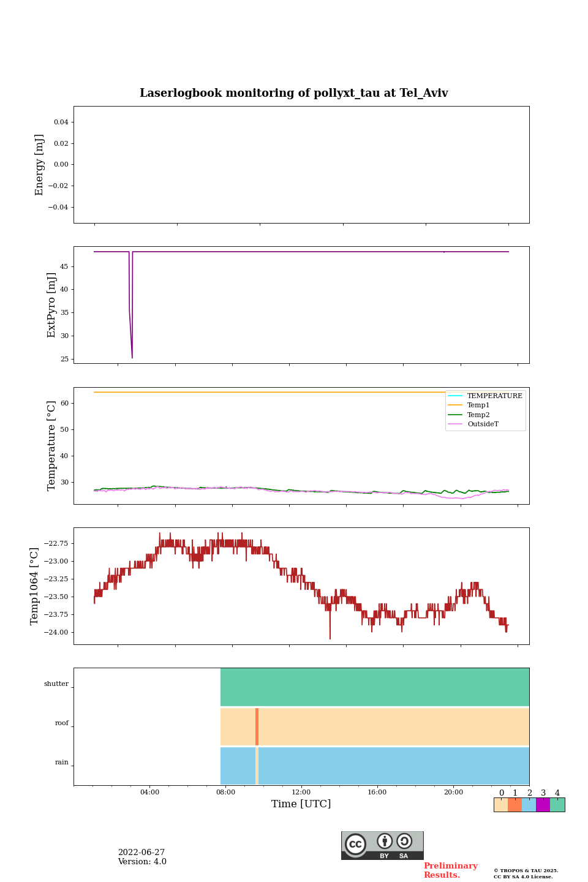Click the 20:00 time tick label

tap(453, 792)
